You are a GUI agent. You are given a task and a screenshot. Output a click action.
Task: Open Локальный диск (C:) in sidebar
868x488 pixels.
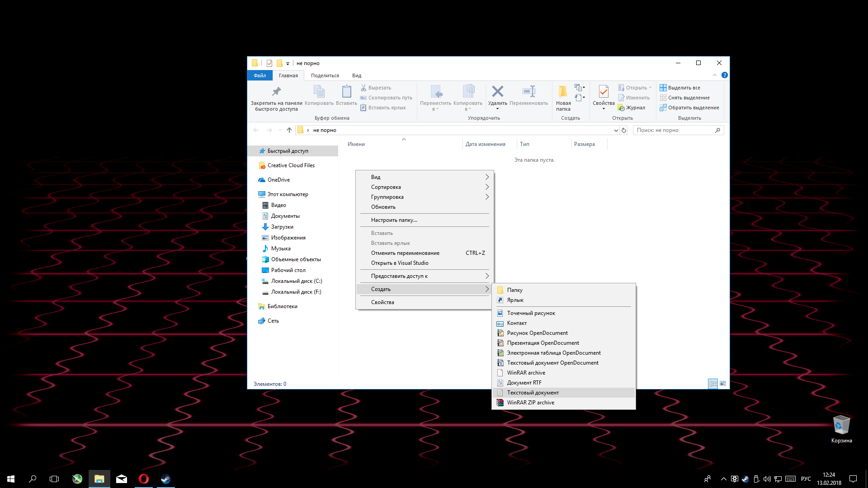click(293, 281)
